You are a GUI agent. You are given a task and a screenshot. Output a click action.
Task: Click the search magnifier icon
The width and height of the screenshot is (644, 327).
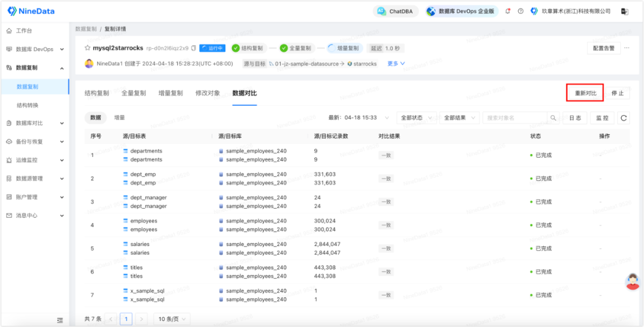(553, 118)
